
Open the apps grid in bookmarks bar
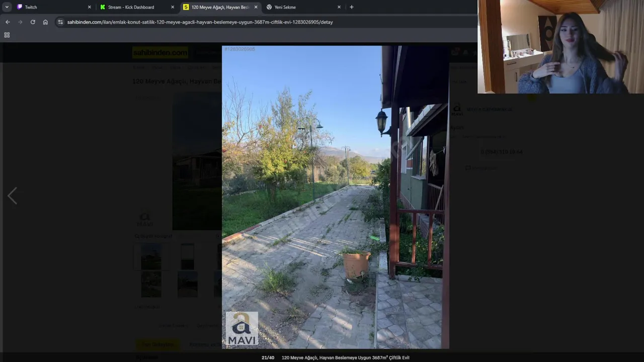tap(7, 35)
